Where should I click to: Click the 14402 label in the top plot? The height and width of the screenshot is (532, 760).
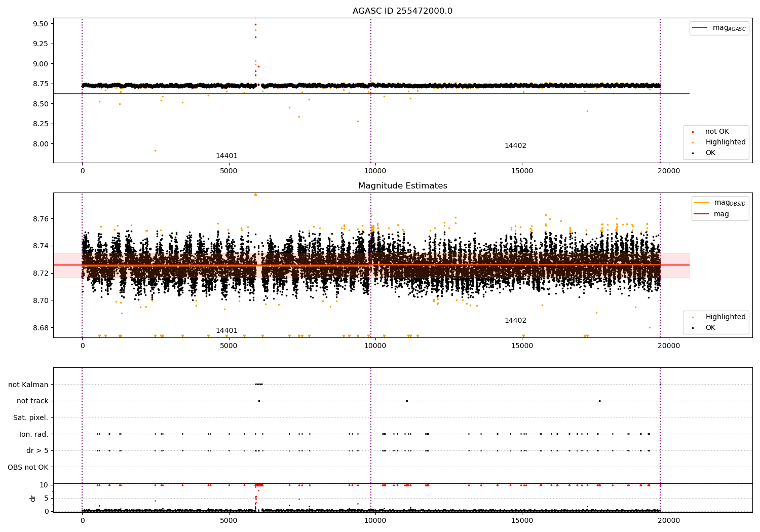tap(515, 146)
